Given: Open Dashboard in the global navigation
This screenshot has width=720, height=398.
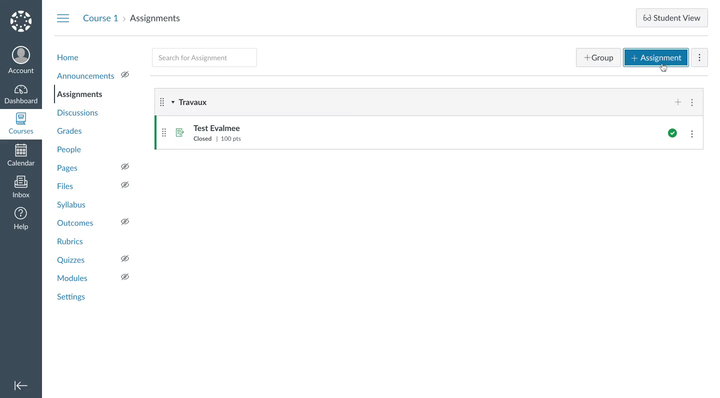Looking at the screenshot, I should pos(21,94).
